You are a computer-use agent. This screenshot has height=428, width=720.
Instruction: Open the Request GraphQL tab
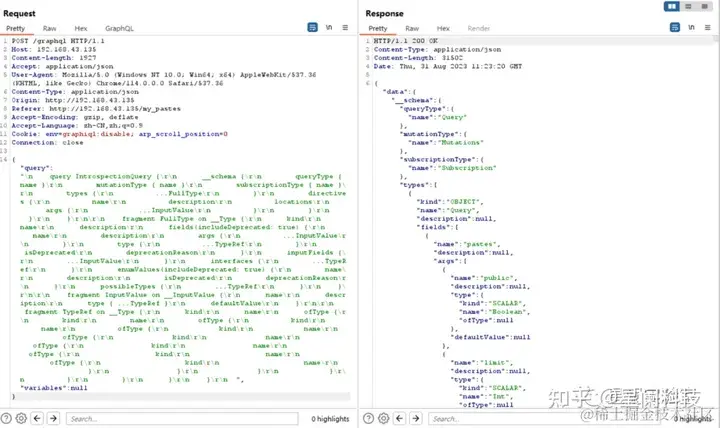pos(119,28)
